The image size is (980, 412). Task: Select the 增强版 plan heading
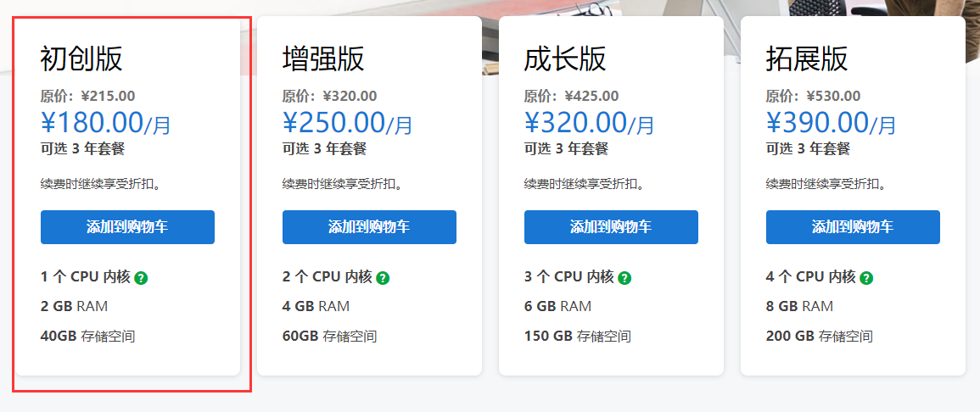click(323, 59)
